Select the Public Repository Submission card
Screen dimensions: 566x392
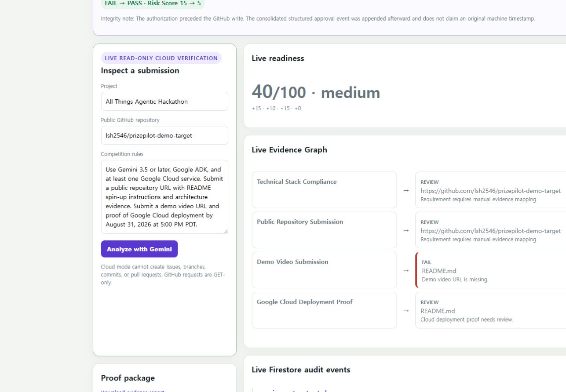pos(324,230)
